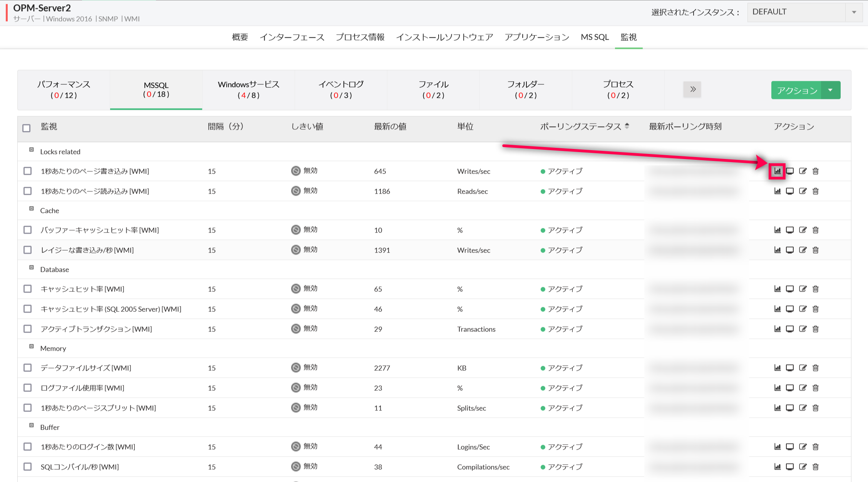Select checkbox for 1秒あたりのログイン数 row
Image resolution: width=868 pixels, height=482 pixels.
[x=27, y=447]
